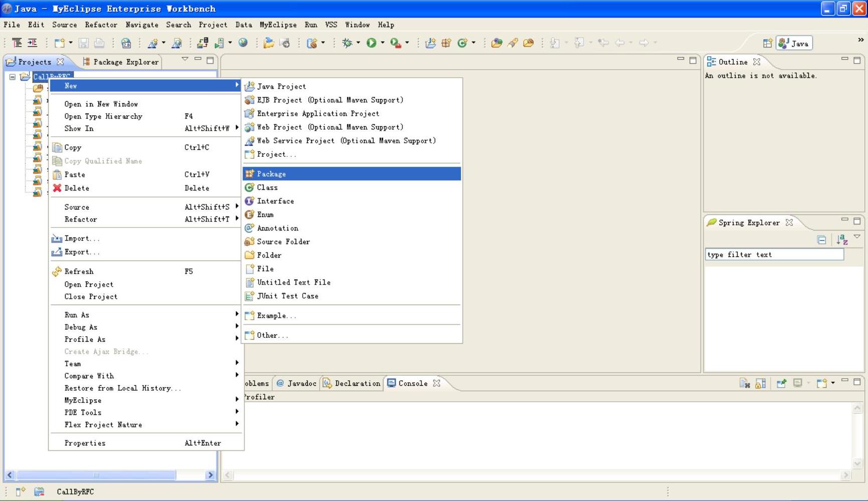This screenshot has height=501, width=868.
Task: Click the New wizard toolbar icon
Action: [x=59, y=43]
